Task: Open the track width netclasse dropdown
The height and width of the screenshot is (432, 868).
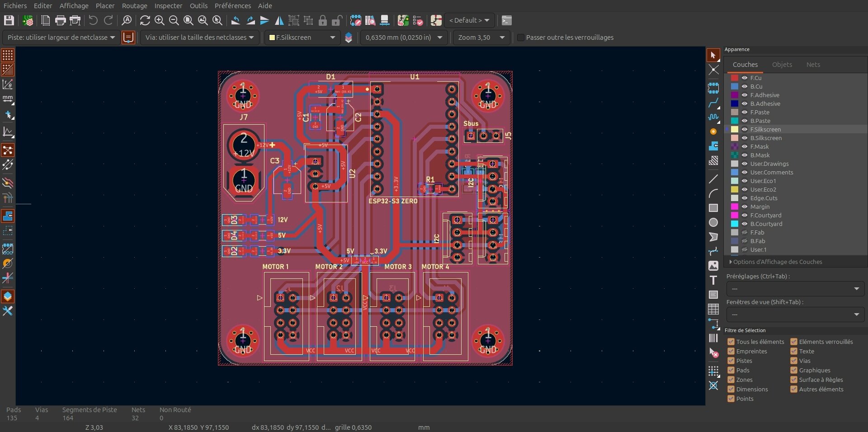Action: click(61, 38)
